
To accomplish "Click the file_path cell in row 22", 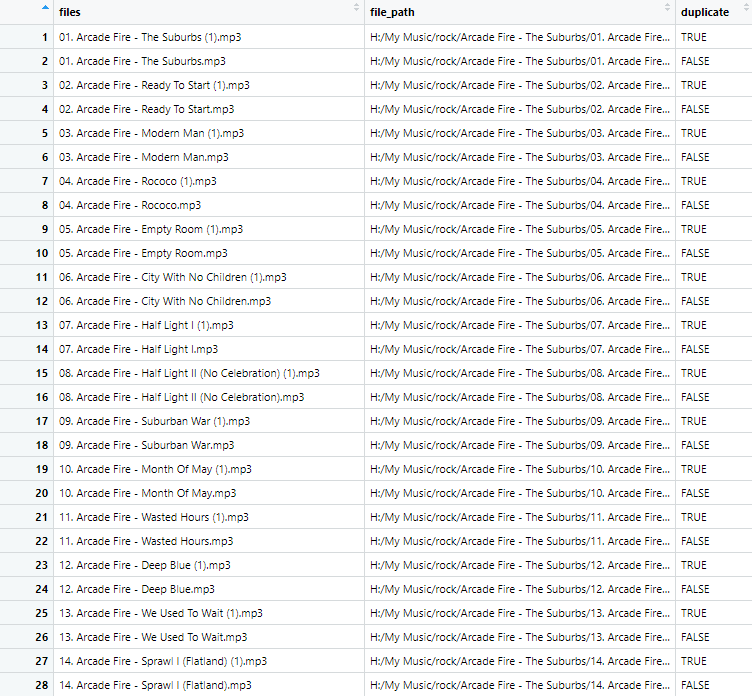I will pyautogui.click(x=519, y=541).
